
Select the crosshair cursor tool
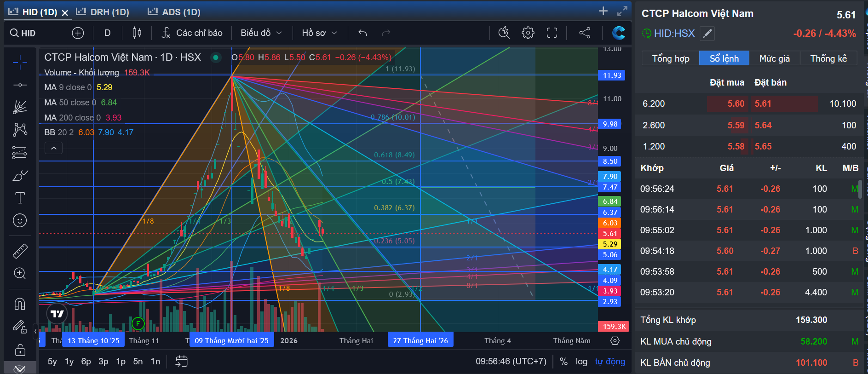tap(20, 62)
